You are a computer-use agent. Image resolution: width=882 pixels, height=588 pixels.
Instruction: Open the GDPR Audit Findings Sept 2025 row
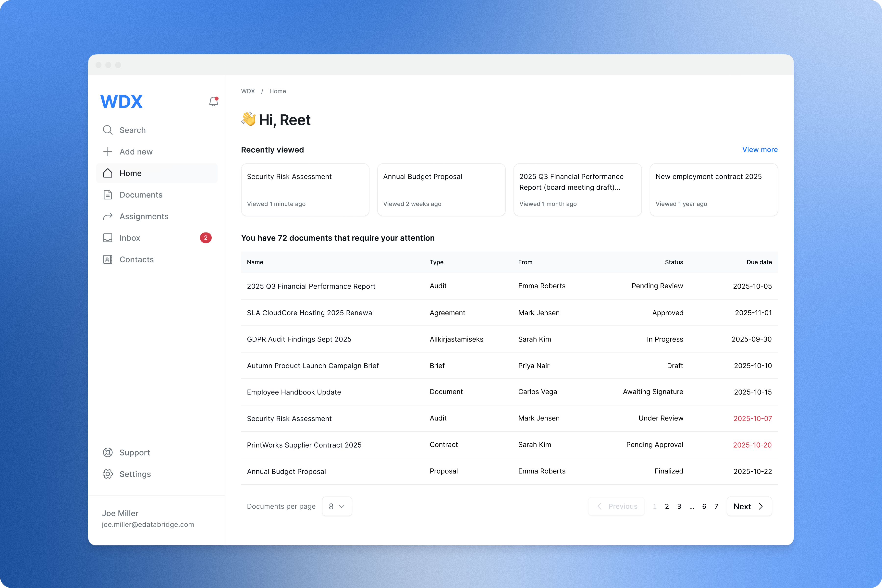299,339
